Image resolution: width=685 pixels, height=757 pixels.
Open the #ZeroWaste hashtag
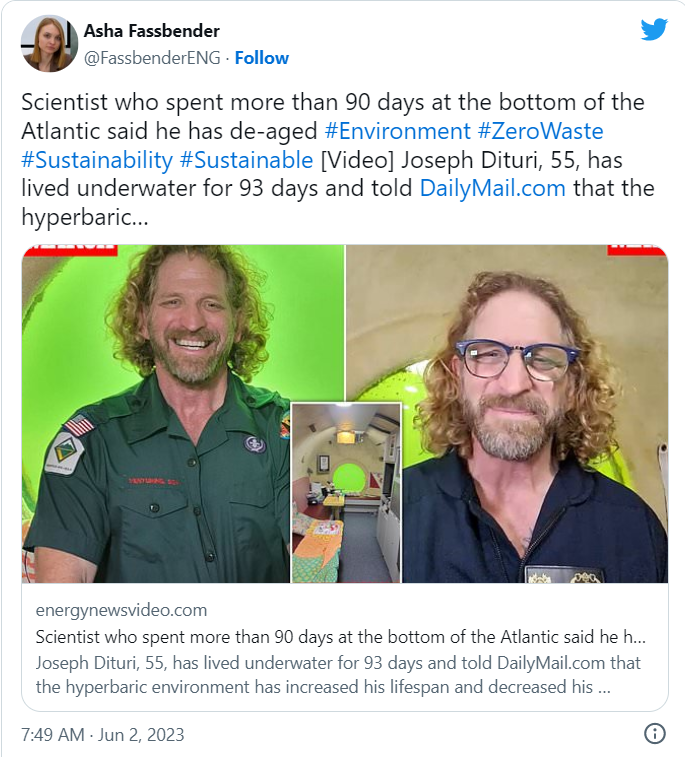541,131
